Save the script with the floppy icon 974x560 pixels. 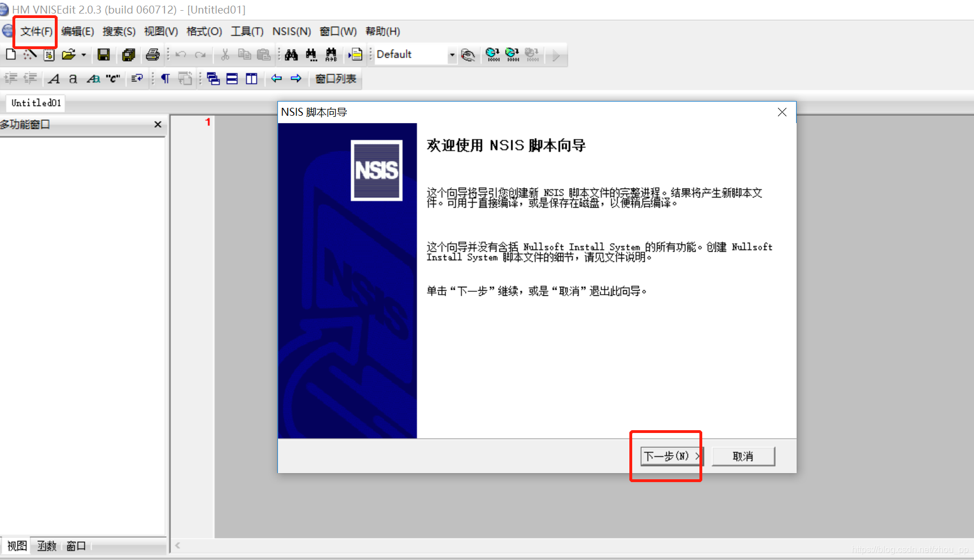coord(103,54)
